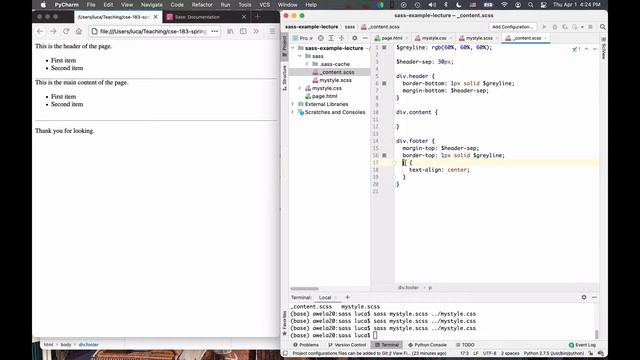This screenshot has width=640, height=360.
Task: Hide the Project panel with minus icon
Action: pos(365,38)
